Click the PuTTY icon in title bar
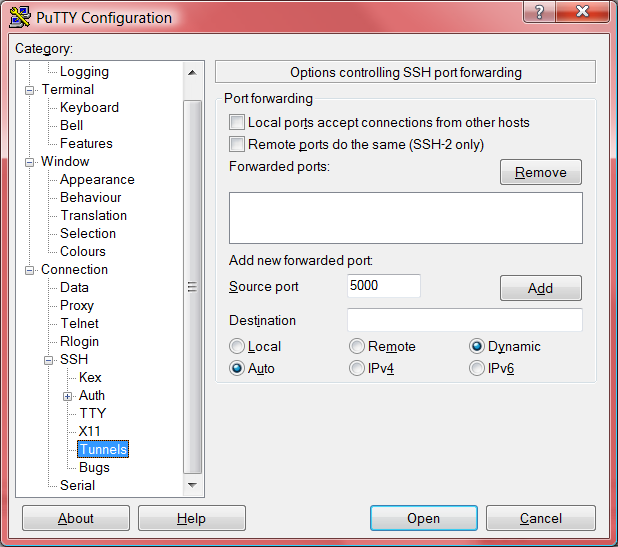This screenshot has height=547, width=618. [20, 17]
